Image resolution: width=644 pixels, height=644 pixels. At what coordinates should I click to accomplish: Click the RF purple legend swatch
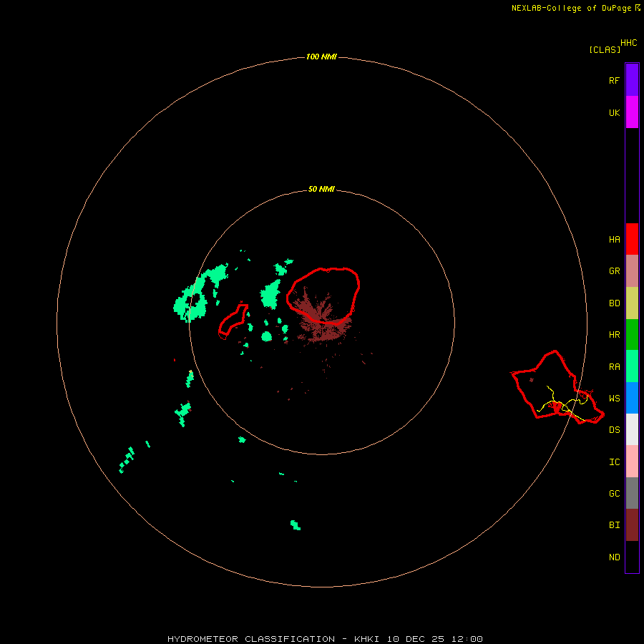632,80
